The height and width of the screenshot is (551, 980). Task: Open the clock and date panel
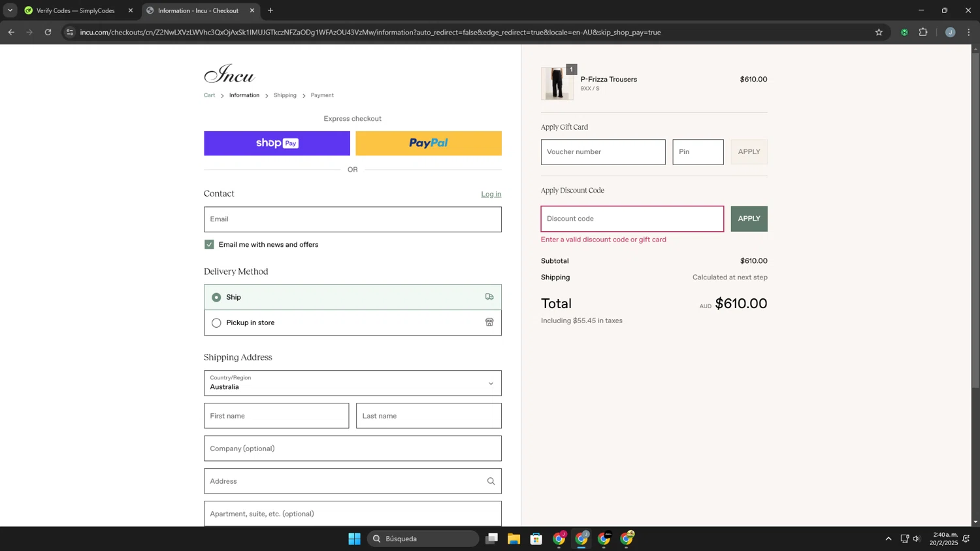tap(945, 539)
